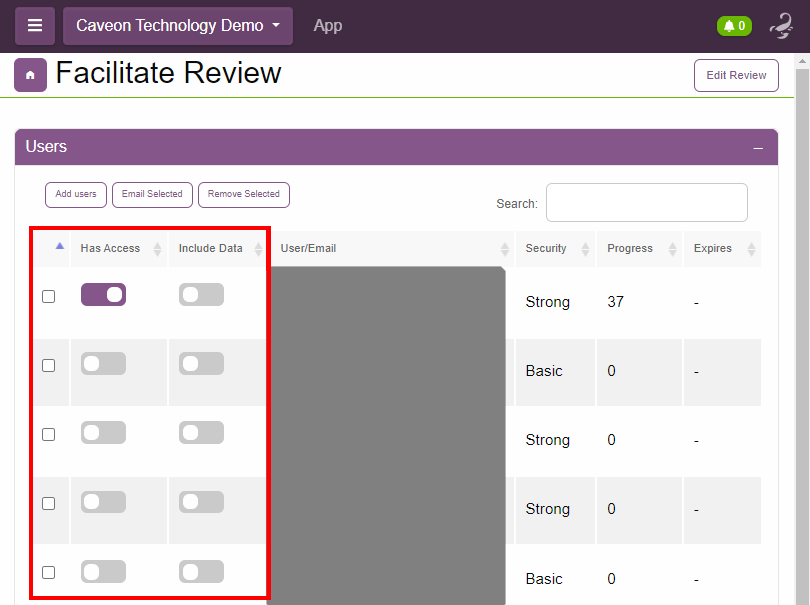
Task: Enable Include Data toggle in last Basic row
Action: tap(201, 571)
